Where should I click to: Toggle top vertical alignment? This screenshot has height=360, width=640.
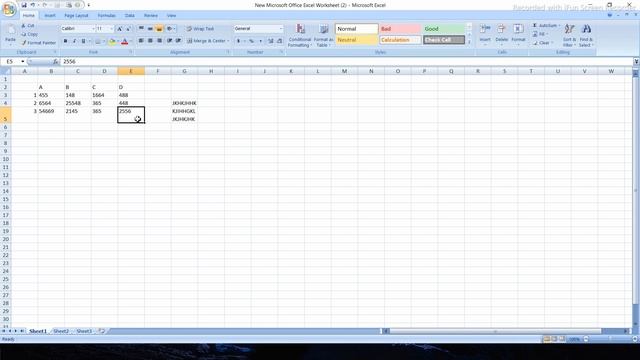pos(141,29)
